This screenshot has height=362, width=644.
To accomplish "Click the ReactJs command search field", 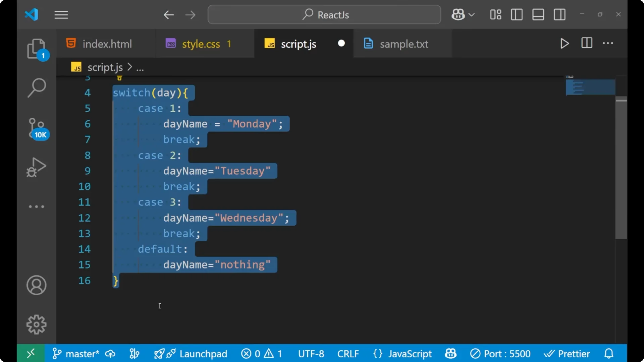I will click(x=324, y=14).
